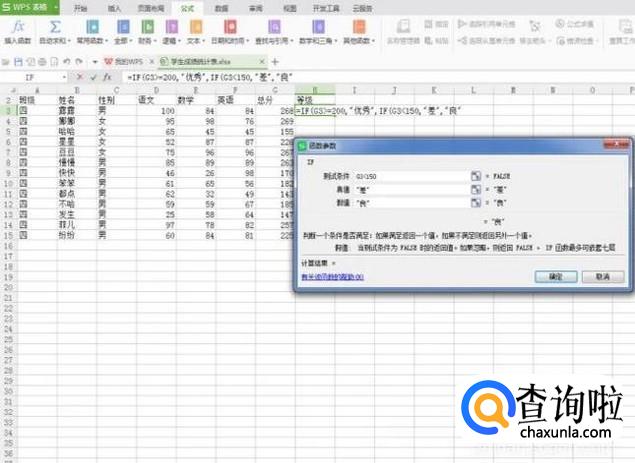Click the Save icon in quick access toolbar
The height and width of the screenshot is (463, 635).
click(18, 62)
